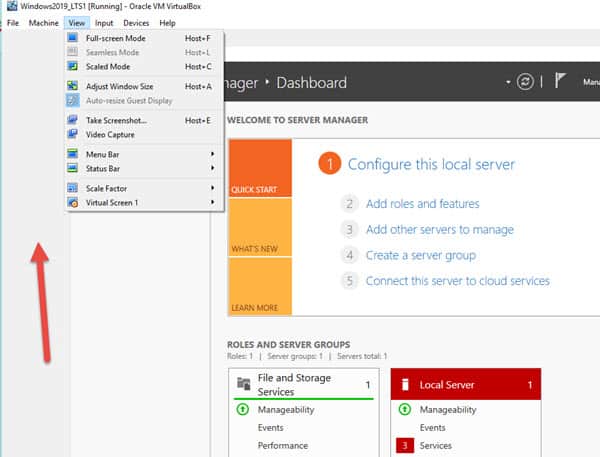Click Performance under File and Storage Services
This screenshot has height=457, width=600.
[283, 446]
